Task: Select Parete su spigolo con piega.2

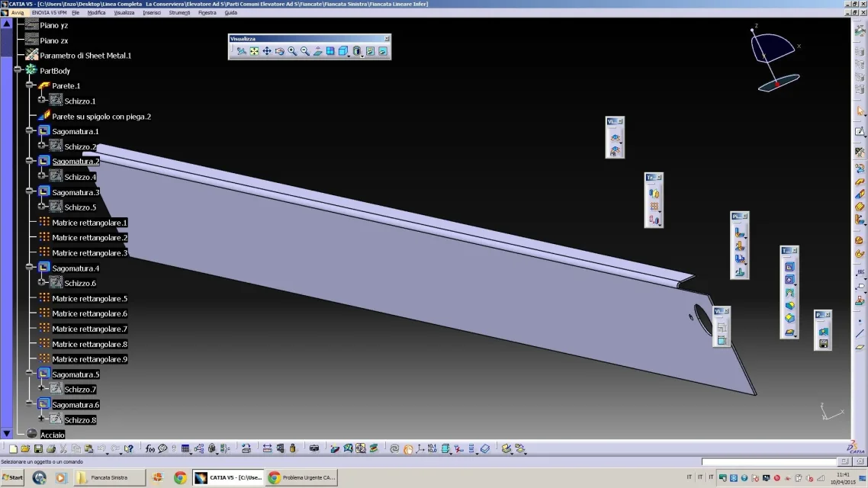Action: [x=101, y=117]
